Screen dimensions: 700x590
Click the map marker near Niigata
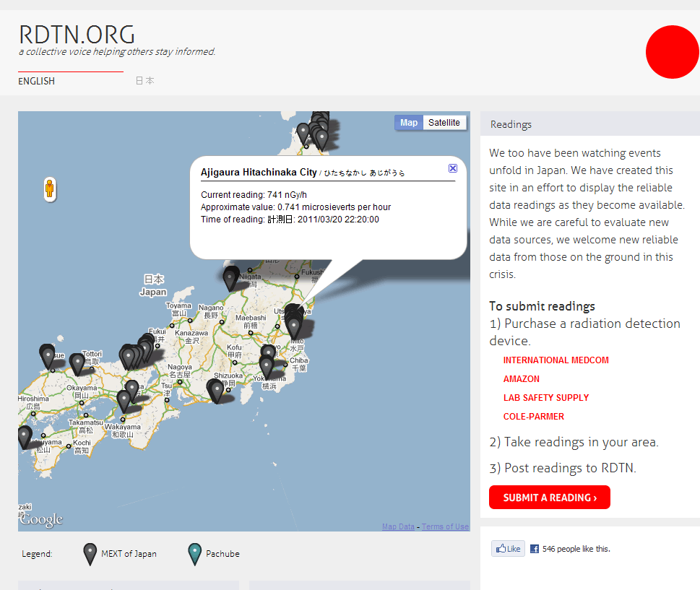[x=230, y=277]
